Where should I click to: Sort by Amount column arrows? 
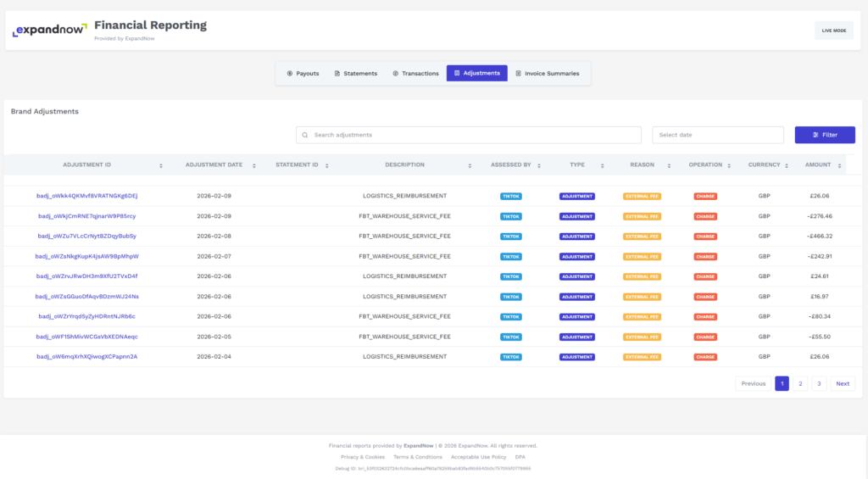coord(839,165)
